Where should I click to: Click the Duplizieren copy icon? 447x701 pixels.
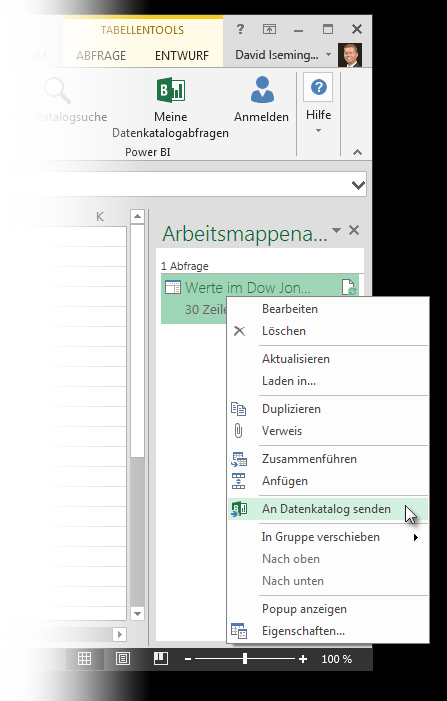(x=238, y=409)
